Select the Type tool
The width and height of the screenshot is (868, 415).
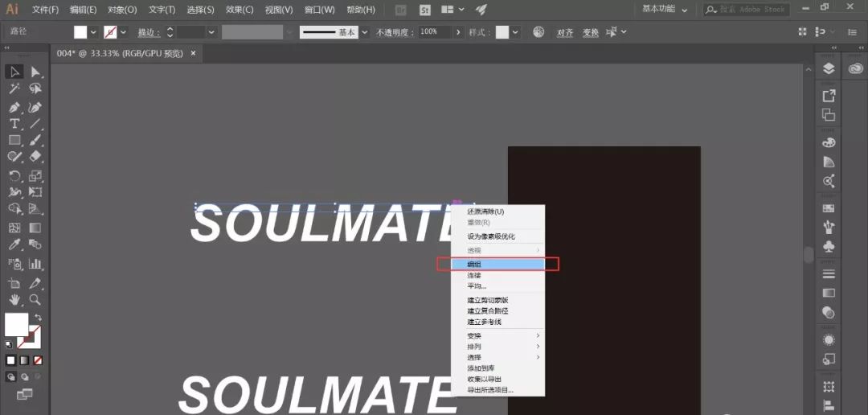(14, 124)
